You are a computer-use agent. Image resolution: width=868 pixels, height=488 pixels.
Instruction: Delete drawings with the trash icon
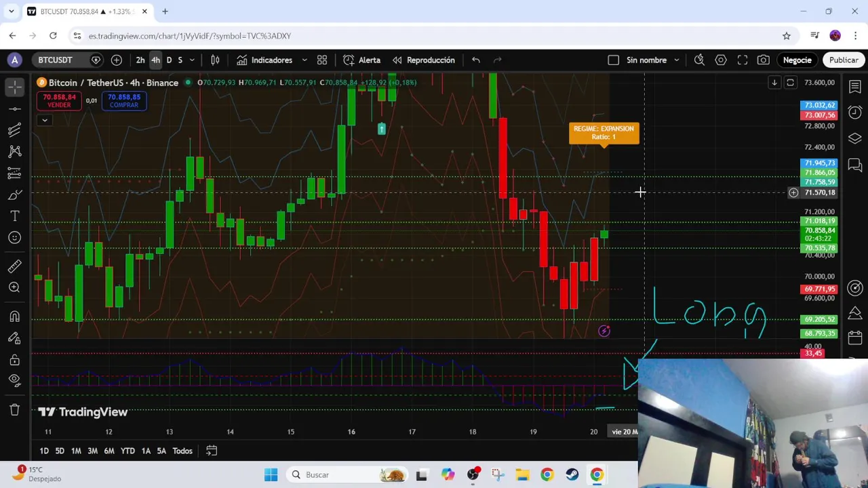14,409
